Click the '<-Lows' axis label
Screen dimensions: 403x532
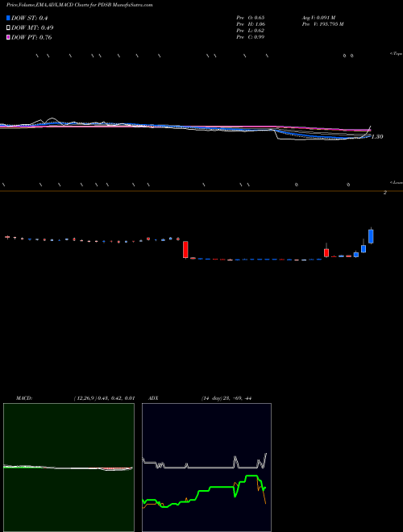[397, 182]
